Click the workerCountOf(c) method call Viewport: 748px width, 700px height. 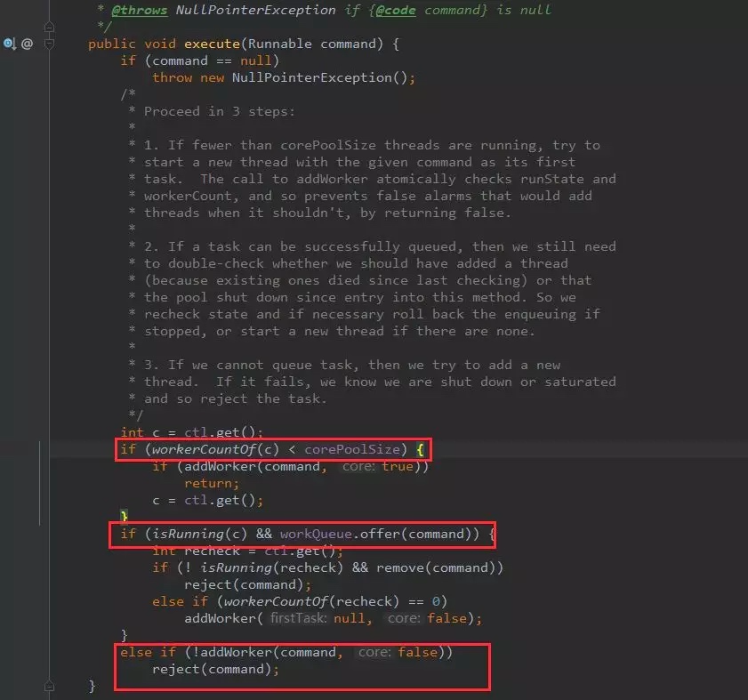point(215,449)
